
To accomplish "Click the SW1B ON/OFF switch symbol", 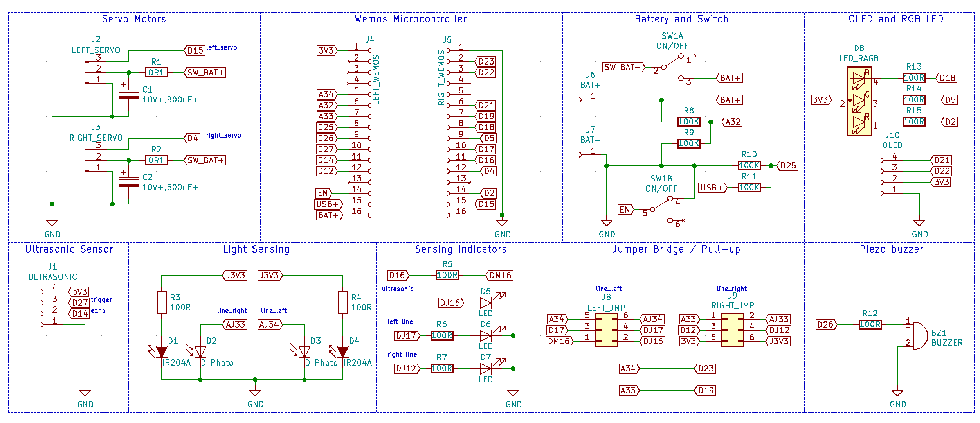I will pyautogui.click(x=661, y=204).
